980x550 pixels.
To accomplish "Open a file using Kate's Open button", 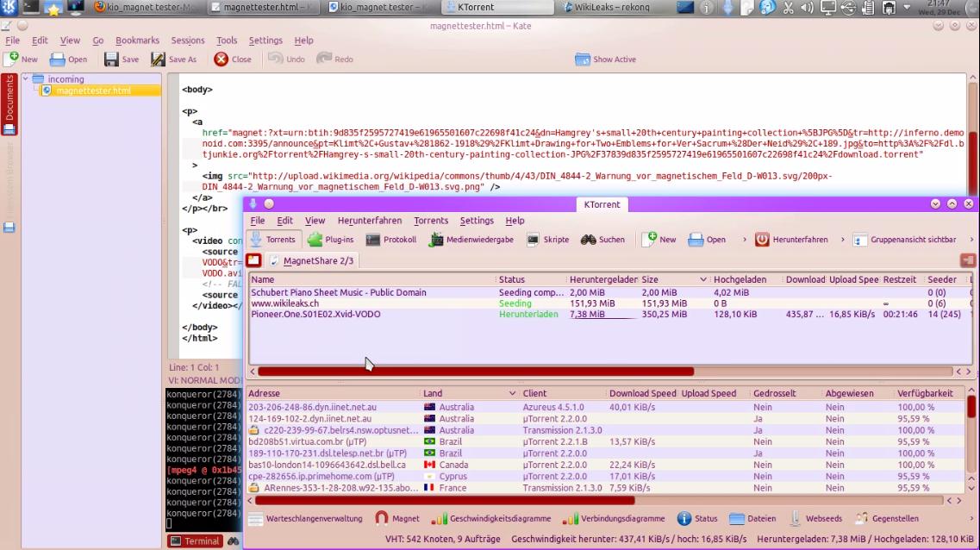I will pos(68,59).
